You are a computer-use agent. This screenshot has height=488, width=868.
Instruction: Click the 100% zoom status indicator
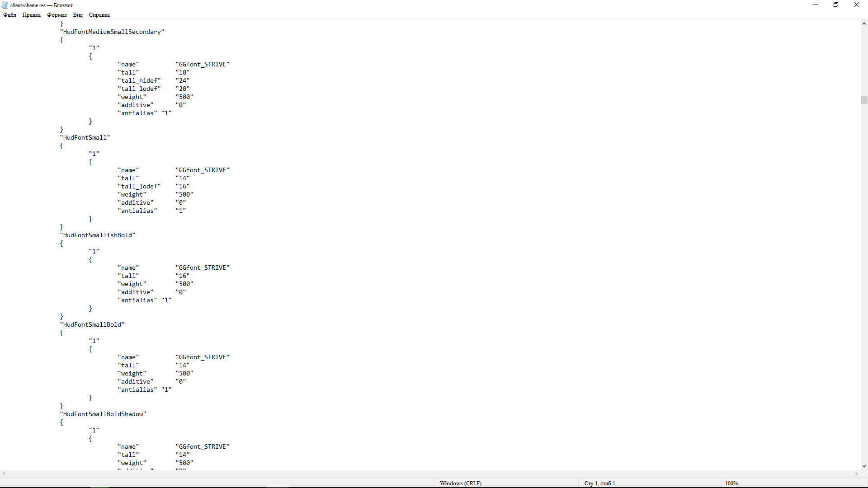(x=731, y=483)
